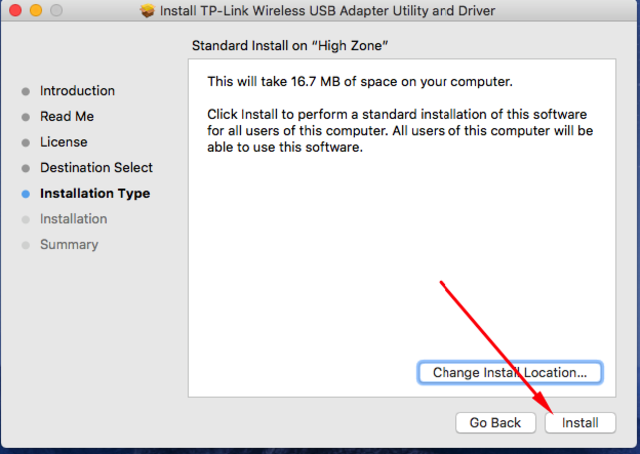Go to the License step
Screen dimensions: 640x454
tap(63, 142)
